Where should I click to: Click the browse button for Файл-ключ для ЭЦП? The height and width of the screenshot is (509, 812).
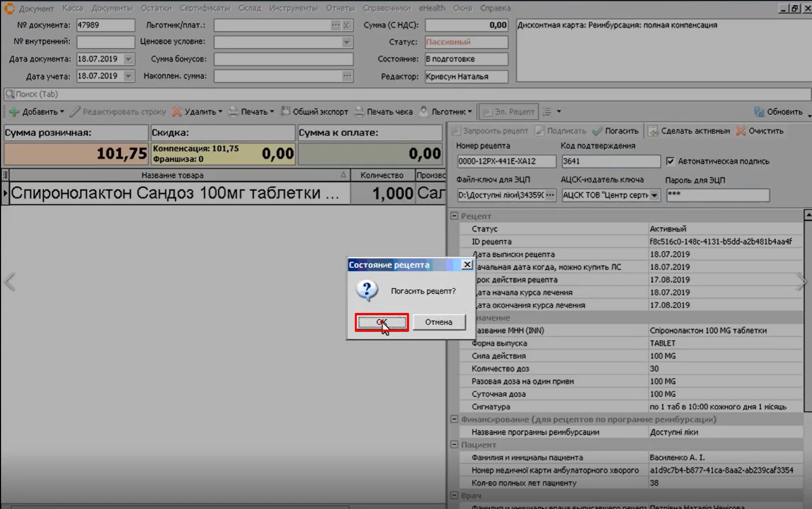(x=550, y=195)
